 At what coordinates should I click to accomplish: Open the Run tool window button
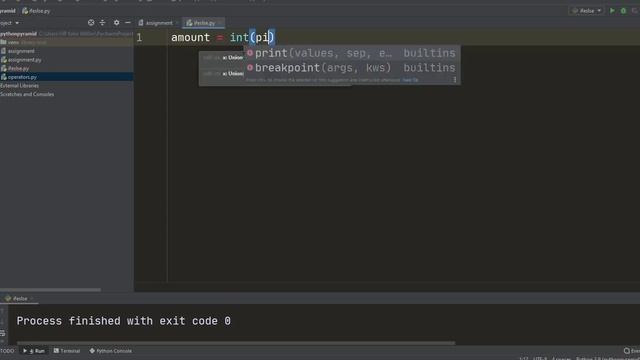34,351
